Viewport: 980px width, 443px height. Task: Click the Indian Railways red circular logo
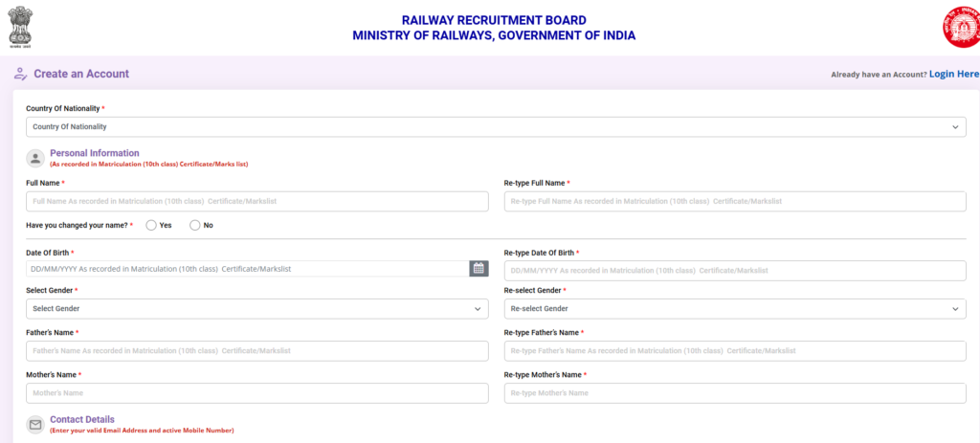click(961, 27)
